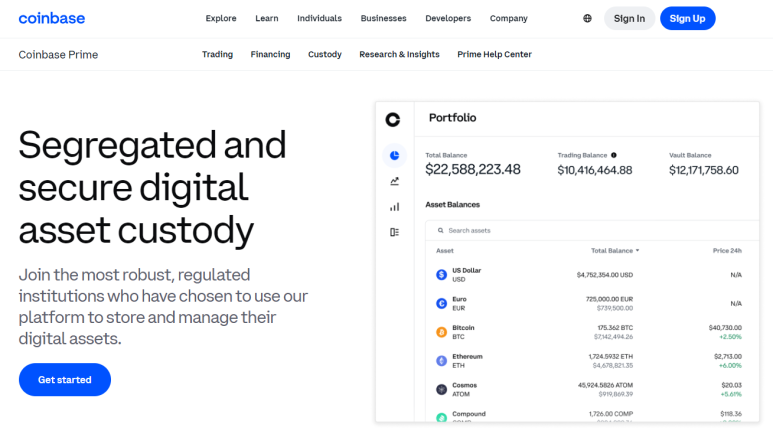773x447 pixels.
Task: Click the 1,726.00 COMP balance
Action: click(x=611, y=413)
